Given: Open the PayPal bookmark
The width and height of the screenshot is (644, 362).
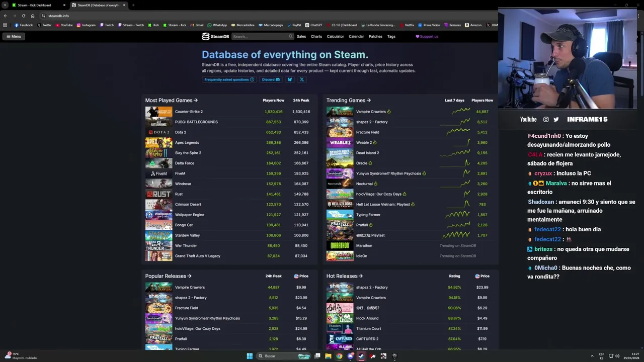Looking at the screenshot, I should [294, 25].
